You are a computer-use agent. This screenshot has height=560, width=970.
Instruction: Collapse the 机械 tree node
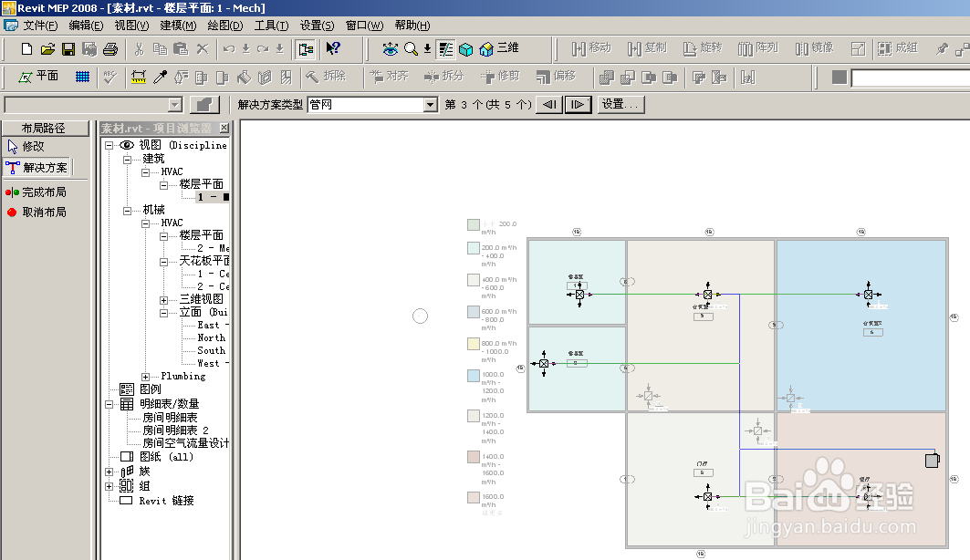[x=128, y=210]
